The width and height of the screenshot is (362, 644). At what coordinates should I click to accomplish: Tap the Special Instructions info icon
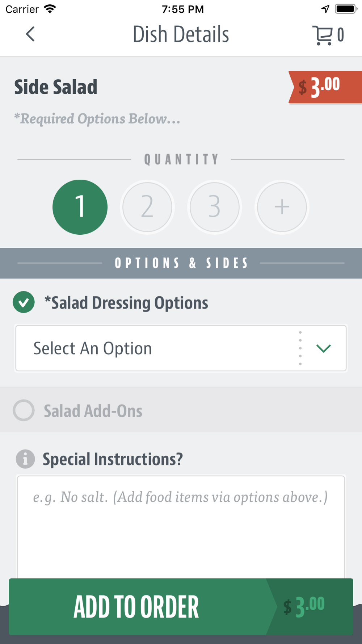pyautogui.click(x=25, y=459)
